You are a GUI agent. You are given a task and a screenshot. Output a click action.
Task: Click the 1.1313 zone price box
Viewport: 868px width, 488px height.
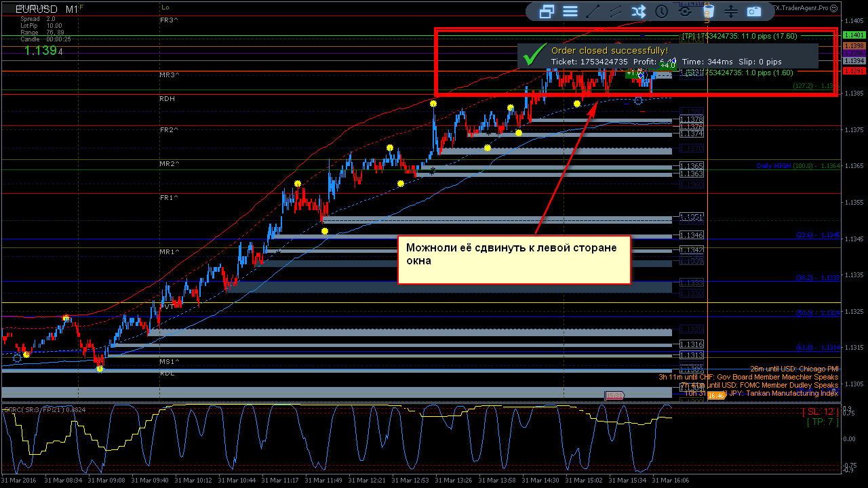tap(692, 355)
